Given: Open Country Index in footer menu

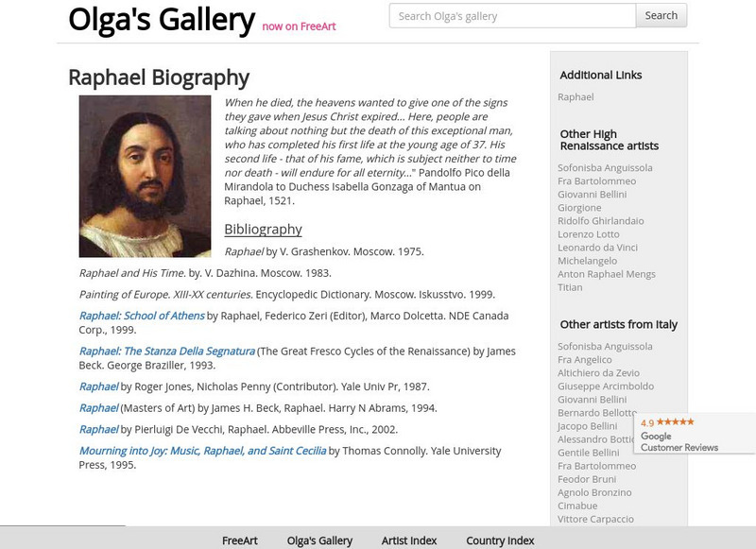Looking at the screenshot, I should click(x=500, y=540).
